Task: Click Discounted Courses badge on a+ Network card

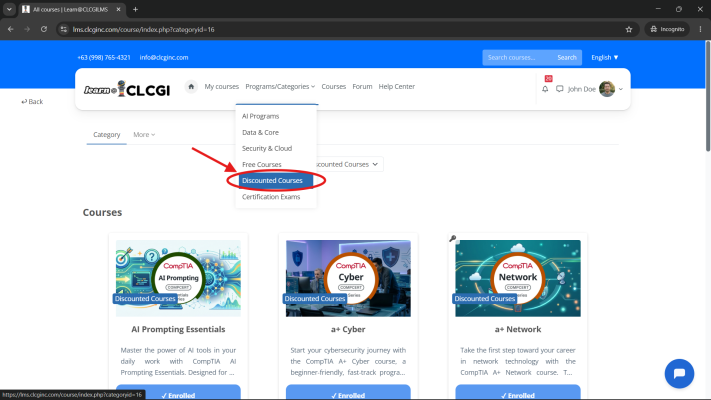Action: 485,299
